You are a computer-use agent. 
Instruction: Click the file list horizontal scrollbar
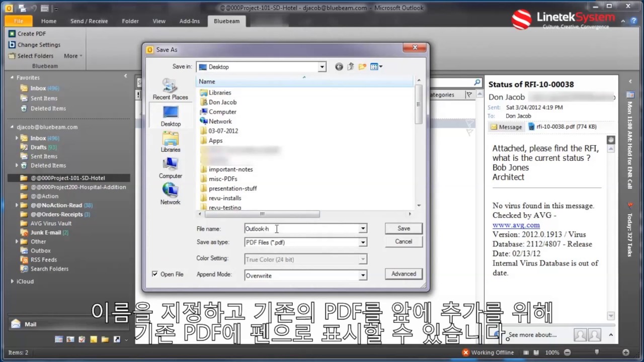262,214
